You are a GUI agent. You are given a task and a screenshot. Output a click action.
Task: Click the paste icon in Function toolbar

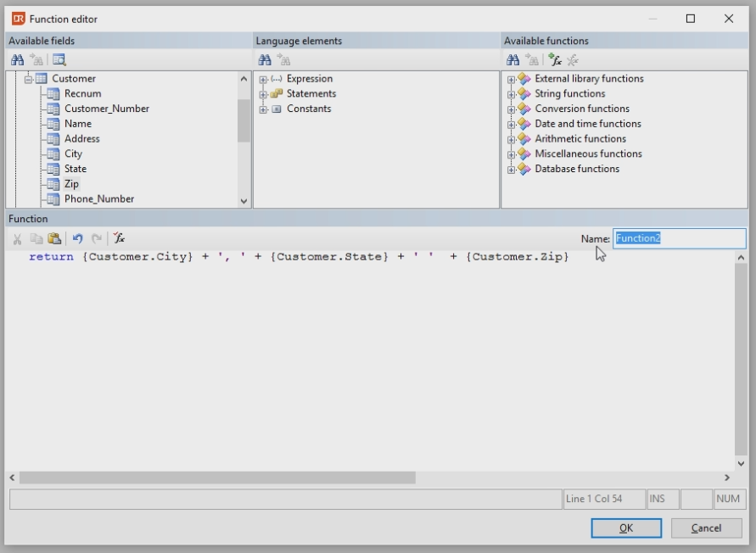tap(54, 239)
